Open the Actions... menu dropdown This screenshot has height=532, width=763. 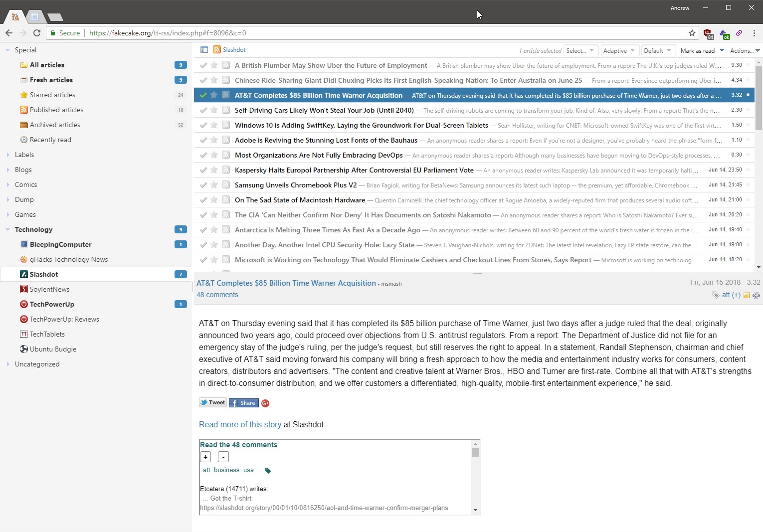(x=745, y=50)
